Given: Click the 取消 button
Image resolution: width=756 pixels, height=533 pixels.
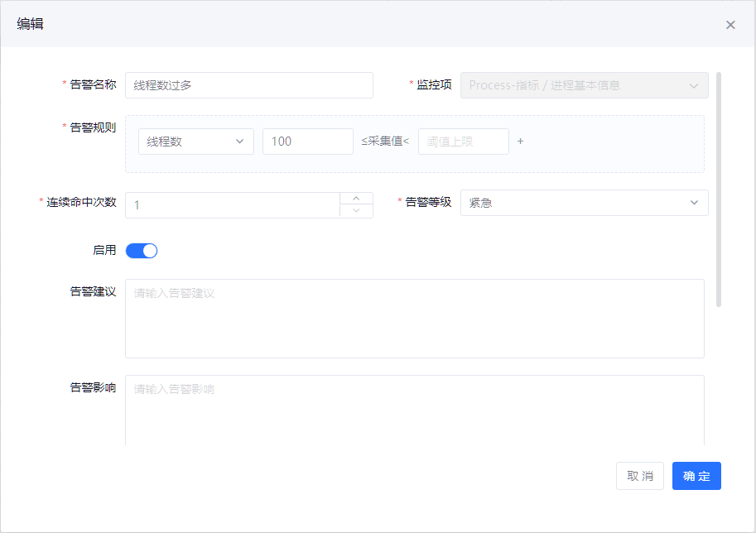Looking at the screenshot, I should (640, 476).
